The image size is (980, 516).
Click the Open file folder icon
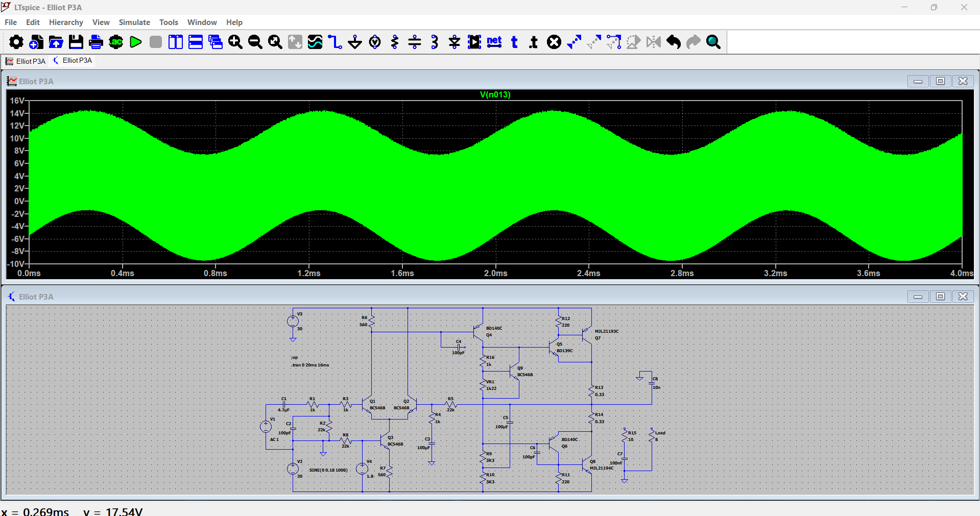56,42
